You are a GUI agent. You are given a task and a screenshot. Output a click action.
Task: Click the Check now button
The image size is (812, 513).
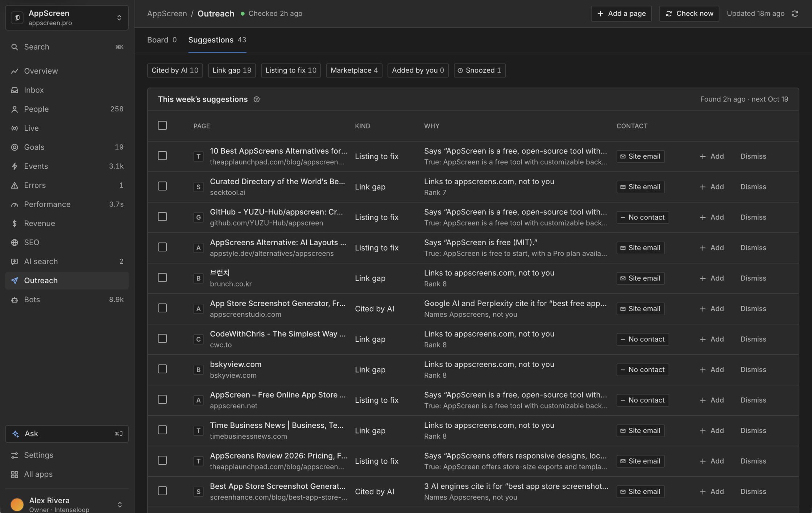click(x=689, y=14)
